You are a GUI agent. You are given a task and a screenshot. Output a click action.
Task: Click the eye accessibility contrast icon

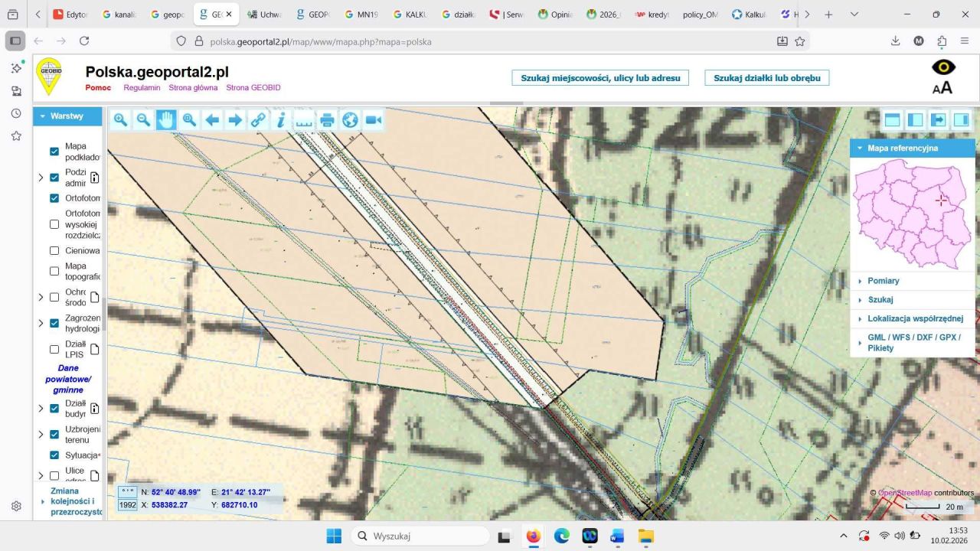point(942,67)
